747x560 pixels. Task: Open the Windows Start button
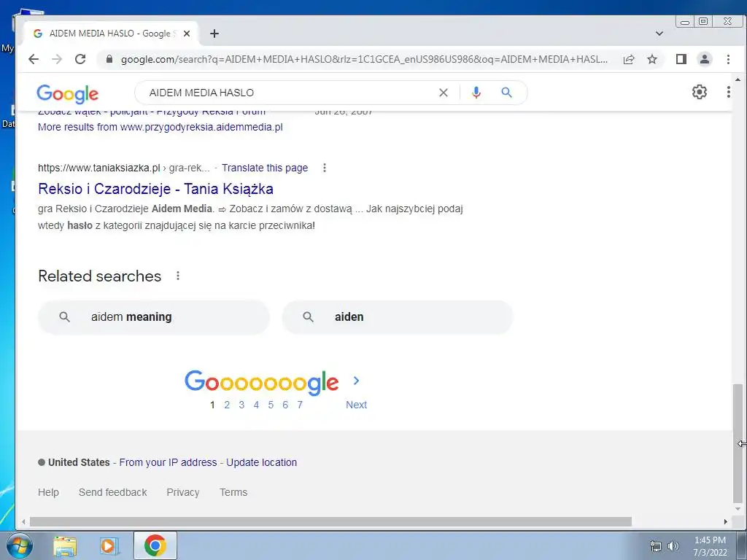coord(20,545)
